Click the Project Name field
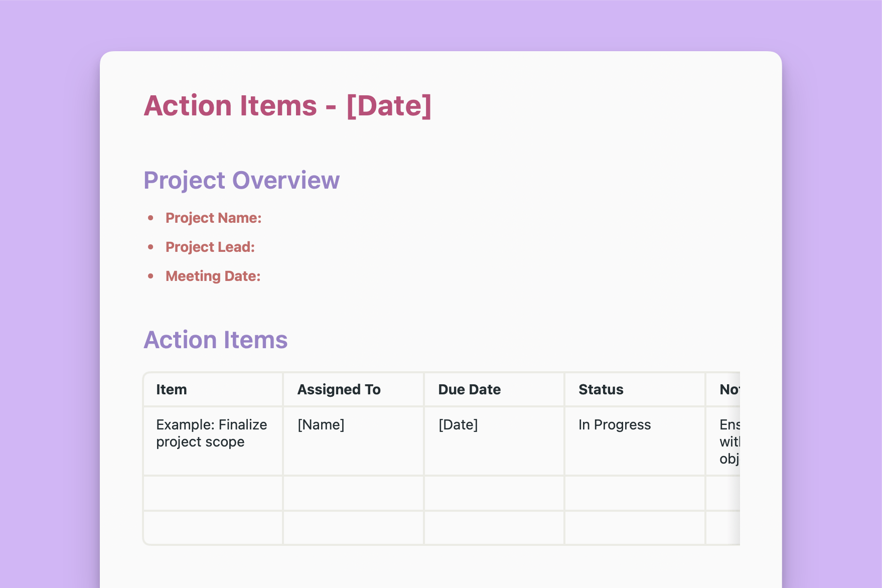The width and height of the screenshot is (882, 588). pyautogui.click(x=213, y=218)
